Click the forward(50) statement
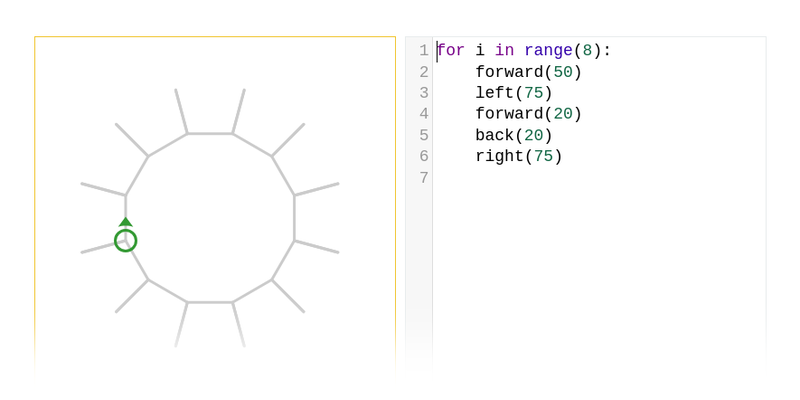 (x=528, y=72)
